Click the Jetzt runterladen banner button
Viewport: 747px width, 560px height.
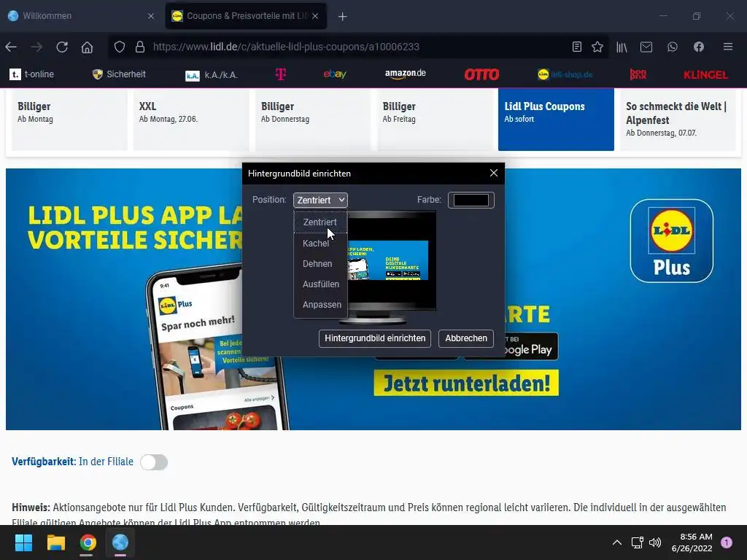[466, 384]
